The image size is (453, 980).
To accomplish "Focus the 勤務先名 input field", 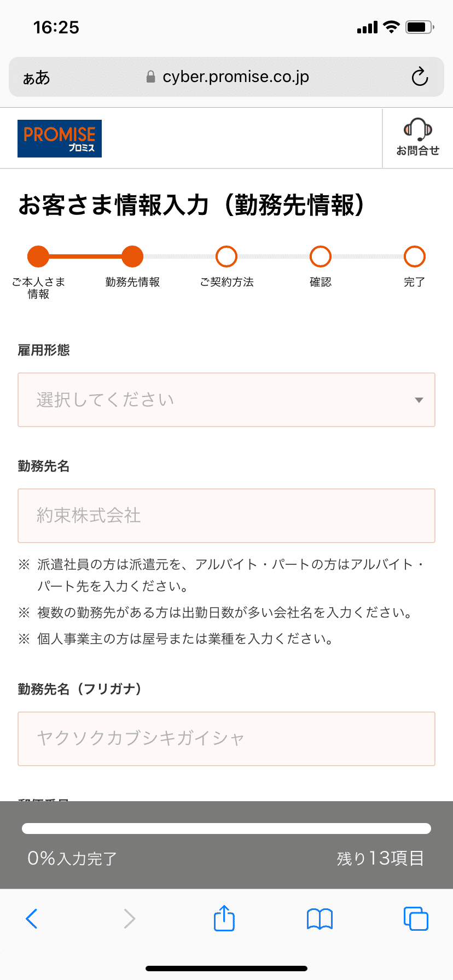I will click(x=226, y=516).
